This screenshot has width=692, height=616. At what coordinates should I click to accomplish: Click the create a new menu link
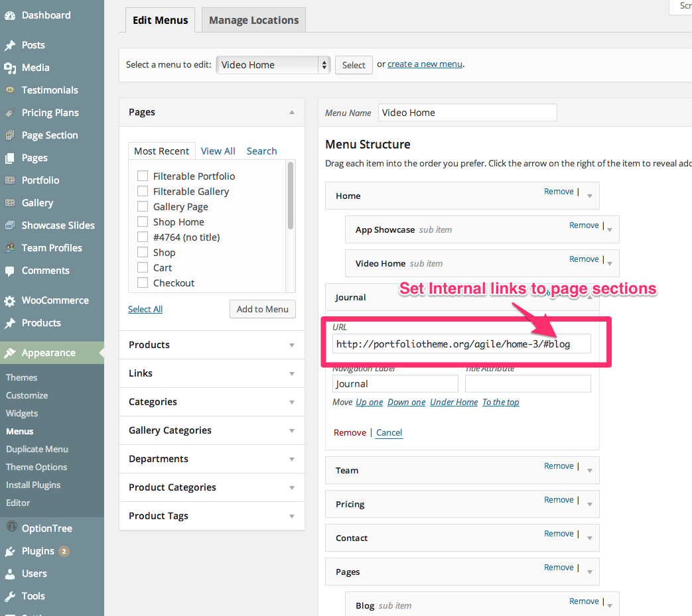point(425,64)
